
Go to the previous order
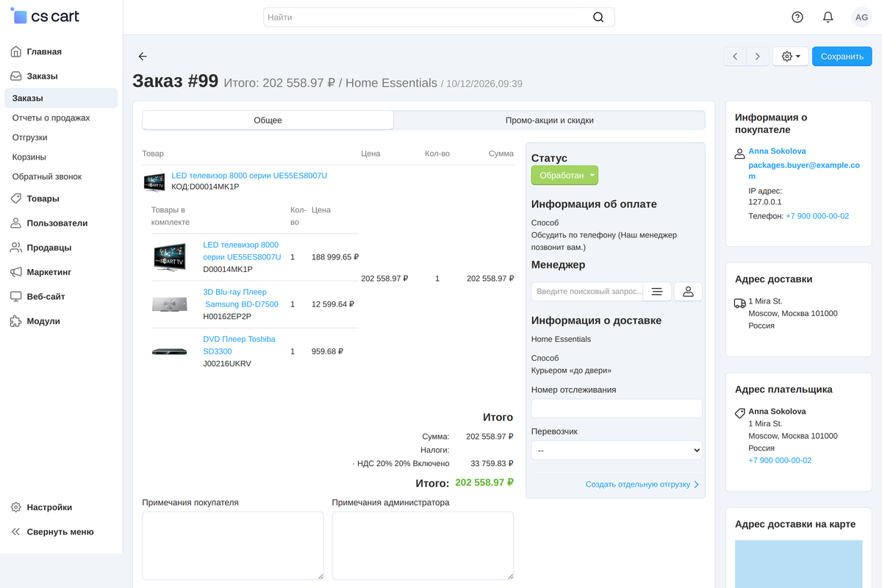[735, 57]
